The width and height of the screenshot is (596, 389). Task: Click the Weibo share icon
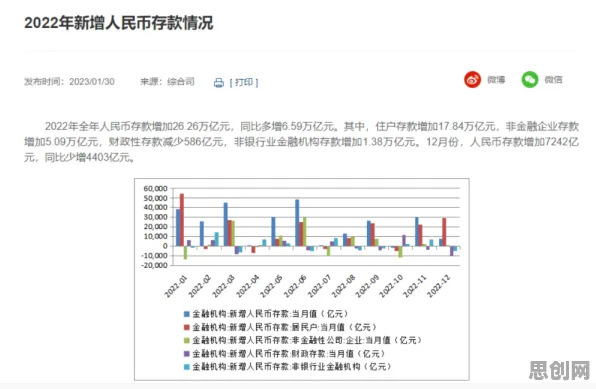[x=472, y=80]
